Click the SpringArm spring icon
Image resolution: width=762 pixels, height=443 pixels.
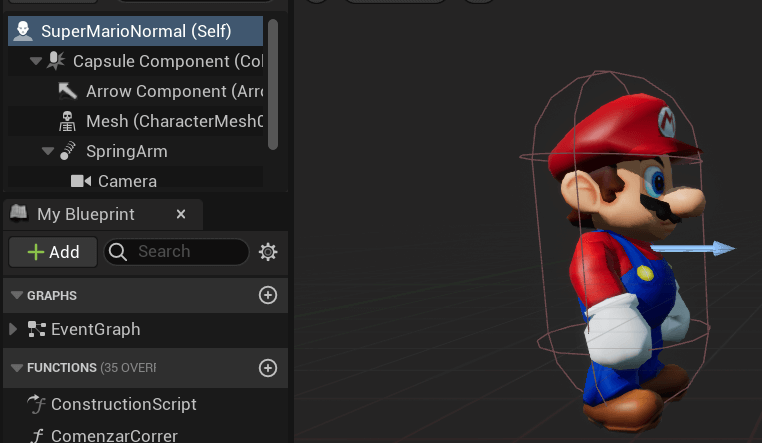pos(68,151)
